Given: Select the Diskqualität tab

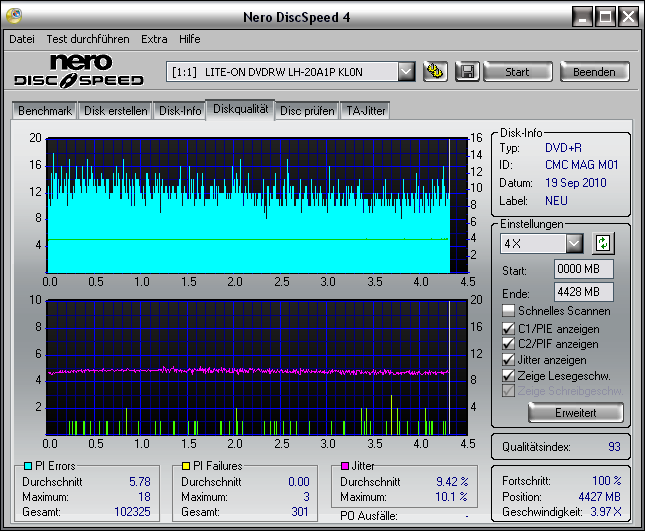Looking at the screenshot, I should pyautogui.click(x=241, y=109).
